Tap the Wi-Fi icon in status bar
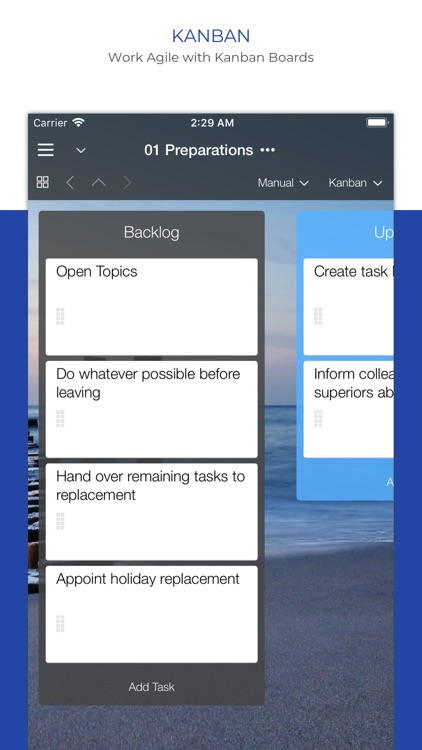 [78, 122]
